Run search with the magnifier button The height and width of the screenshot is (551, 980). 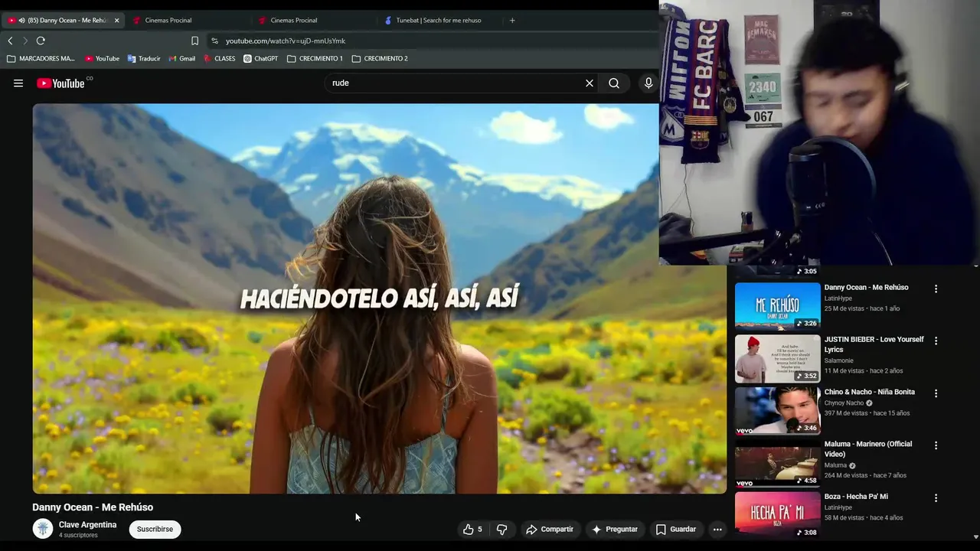[614, 83]
